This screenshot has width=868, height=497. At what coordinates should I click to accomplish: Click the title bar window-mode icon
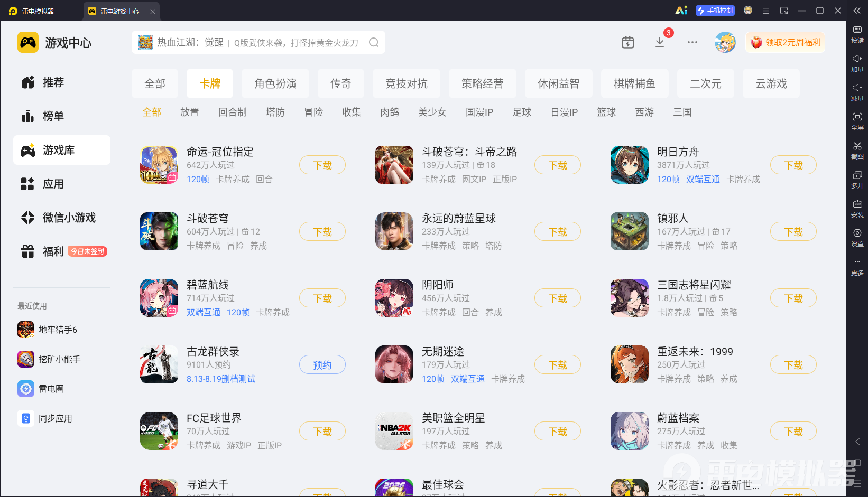[x=784, y=11]
